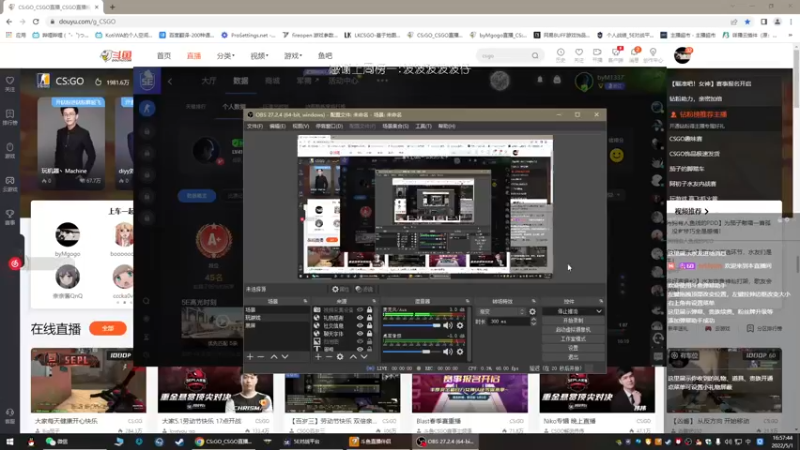Add a new source in OBS sources panel
This screenshot has height=450, width=800.
[x=318, y=357]
